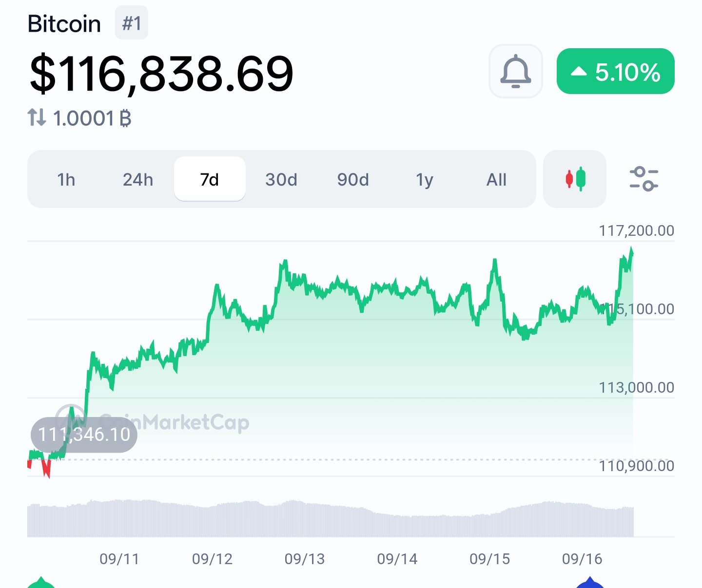This screenshot has height=588, width=702.
Task: Tap the 1.0001 BTC conversion value
Action: pos(92,118)
